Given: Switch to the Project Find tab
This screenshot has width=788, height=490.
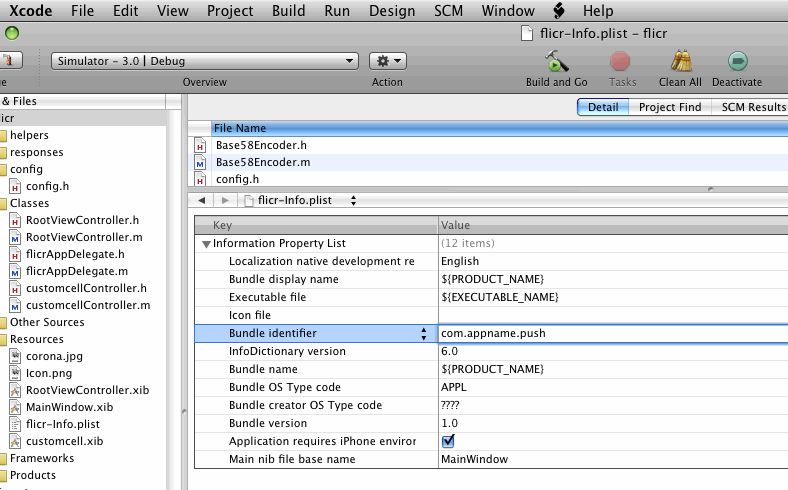Looking at the screenshot, I should [x=670, y=107].
